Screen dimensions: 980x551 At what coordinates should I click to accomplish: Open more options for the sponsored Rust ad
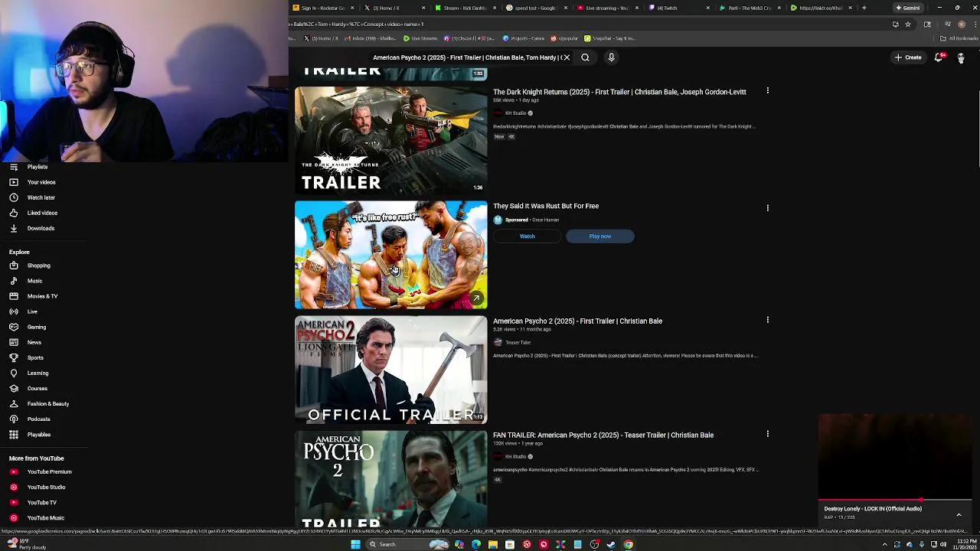pyautogui.click(x=767, y=207)
